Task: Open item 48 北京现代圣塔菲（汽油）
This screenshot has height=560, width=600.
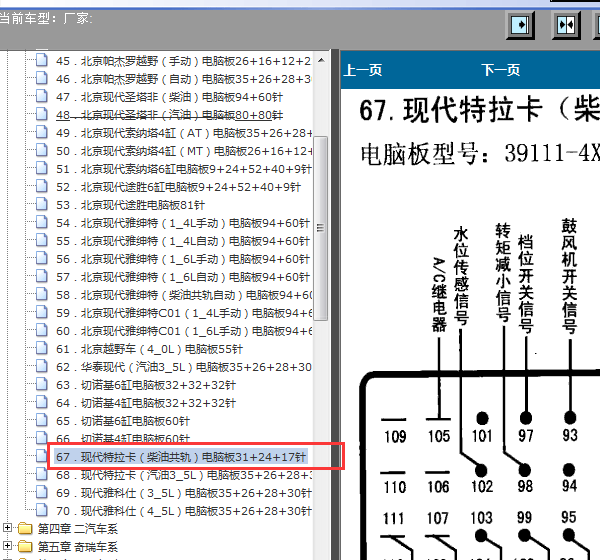Action: [169, 115]
